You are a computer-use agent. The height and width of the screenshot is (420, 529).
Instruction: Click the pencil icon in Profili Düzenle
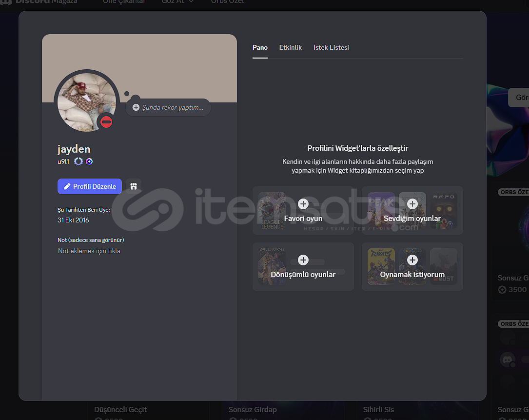[67, 186]
